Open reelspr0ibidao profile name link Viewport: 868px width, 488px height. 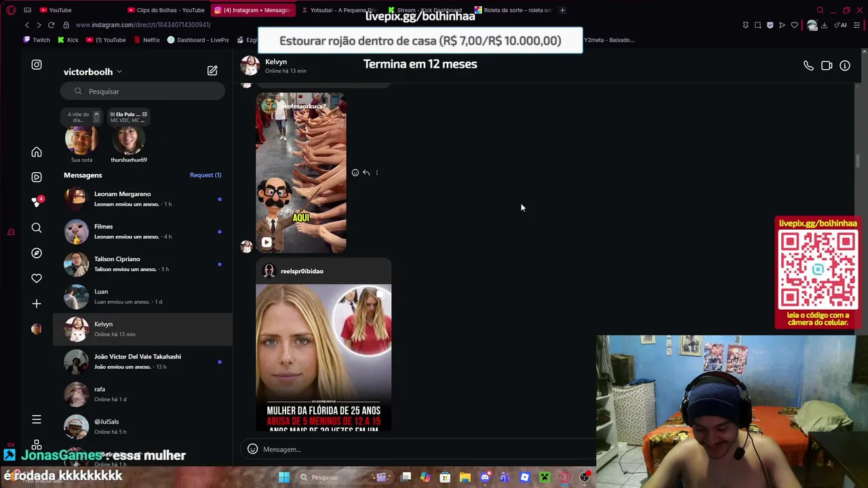pos(302,271)
